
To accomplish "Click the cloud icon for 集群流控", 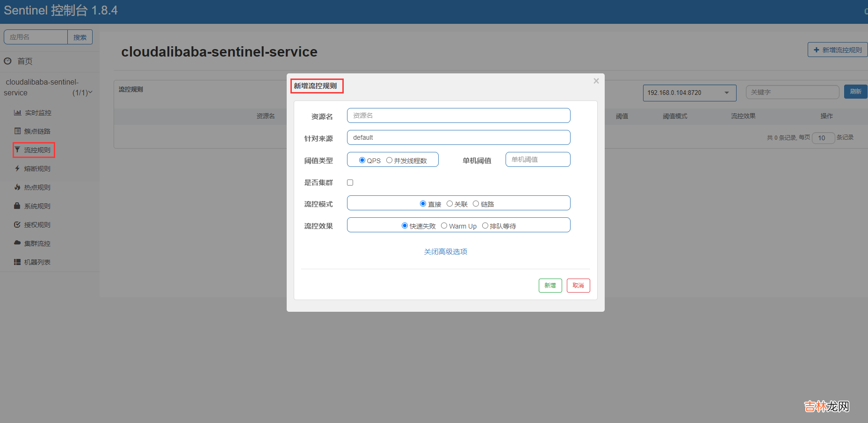I will (x=17, y=243).
